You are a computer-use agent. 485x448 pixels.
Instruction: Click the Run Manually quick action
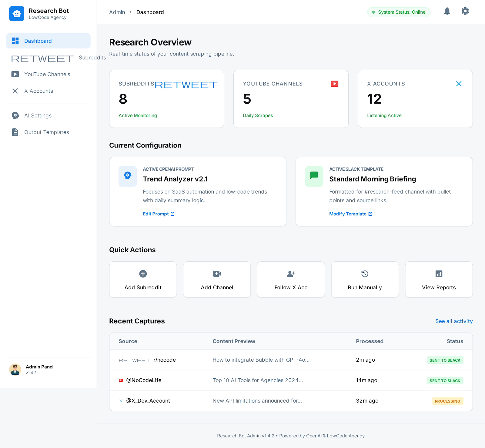[365, 279]
